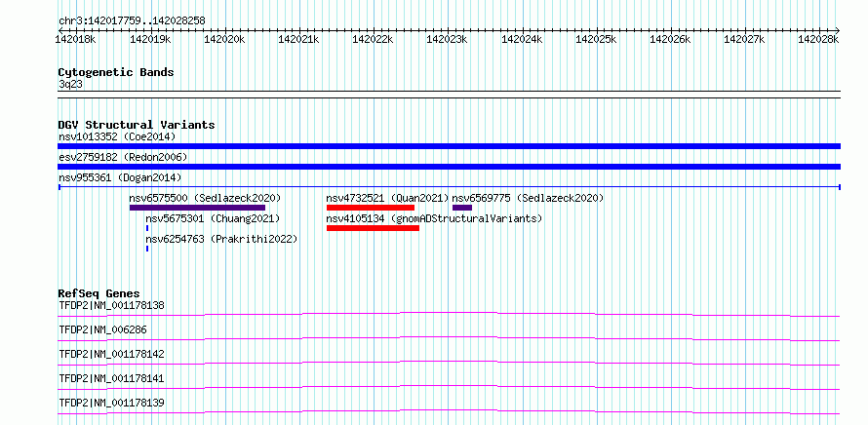Click the 142023k ruler tick label
This screenshot has width=868, height=425.
448,39
